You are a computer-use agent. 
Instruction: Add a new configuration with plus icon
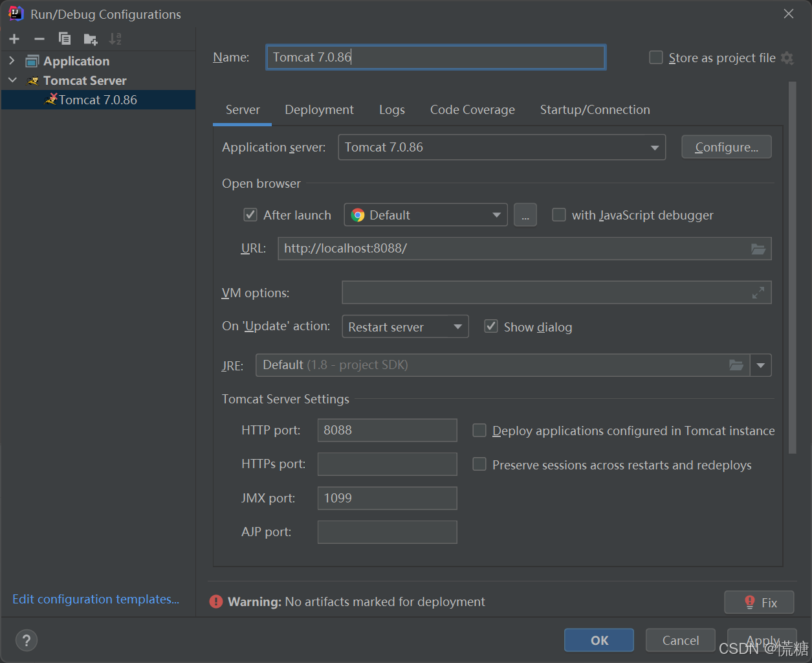[x=14, y=39]
